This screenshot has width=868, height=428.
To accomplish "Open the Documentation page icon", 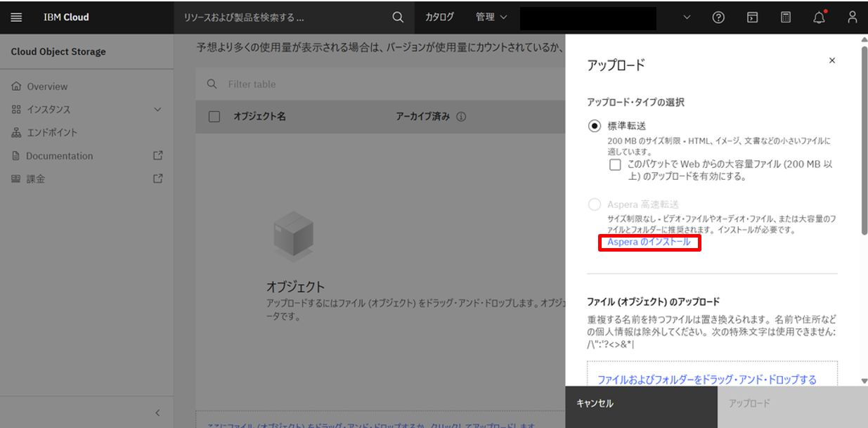I will (x=15, y=155).
